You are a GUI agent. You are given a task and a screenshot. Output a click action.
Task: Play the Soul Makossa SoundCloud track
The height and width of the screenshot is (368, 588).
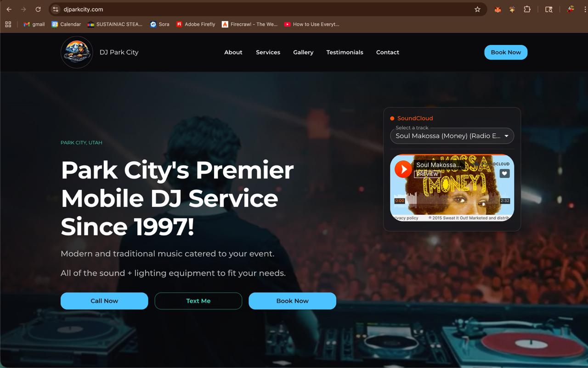coord(403,169)
